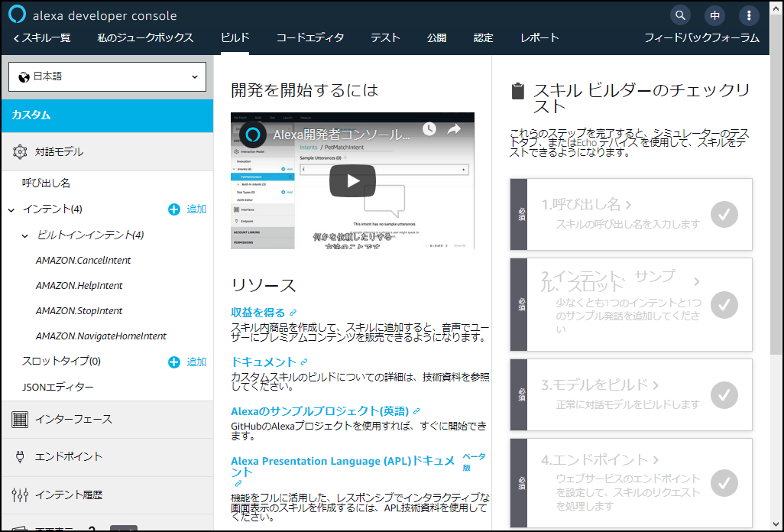
Task: Open 私のジュークボックス skill name
Action: pyautogui.click(x=145, y=38)
